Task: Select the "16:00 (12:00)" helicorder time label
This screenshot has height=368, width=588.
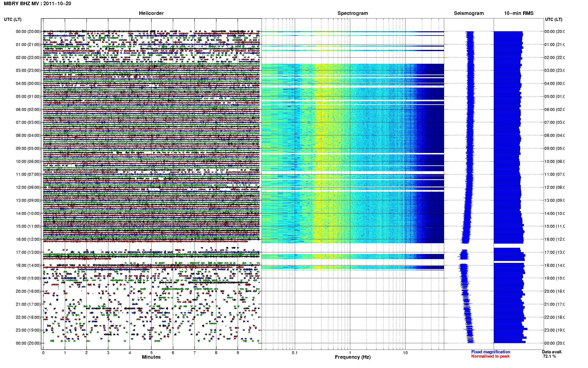Action: 28,239
